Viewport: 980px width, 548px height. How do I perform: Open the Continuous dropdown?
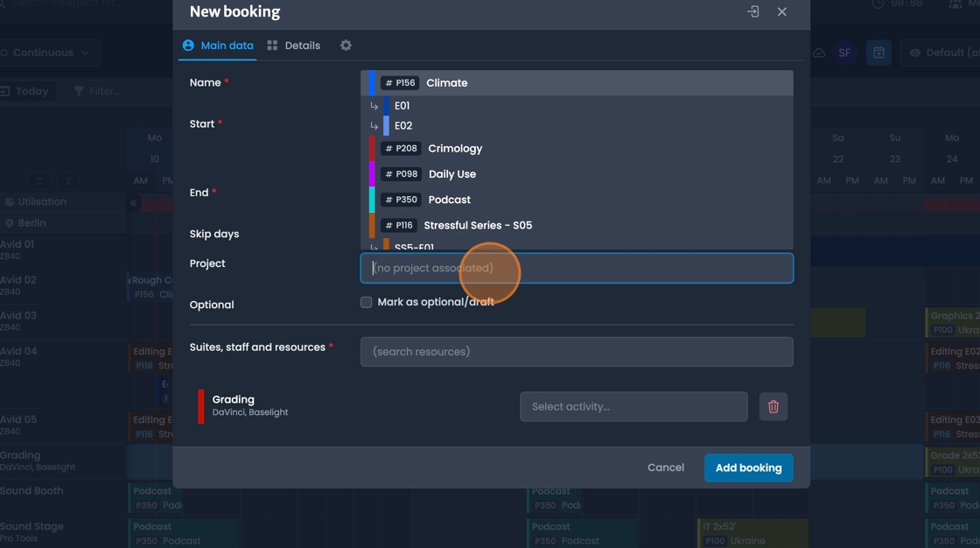click(48, 53)
